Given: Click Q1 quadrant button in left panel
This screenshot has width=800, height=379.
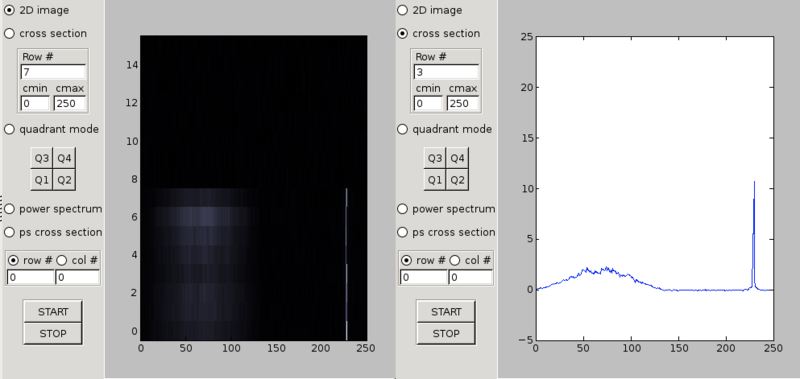Looking at the screenshot, I should [x=42, y=180].
